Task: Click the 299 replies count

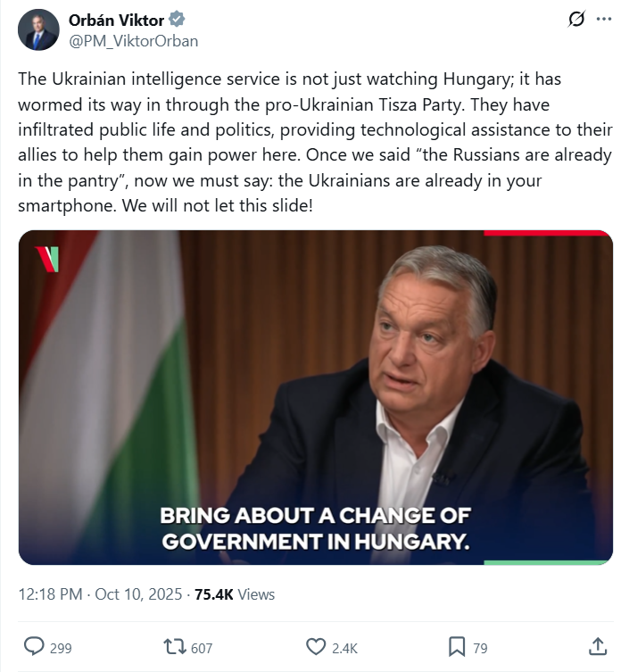Action: pos(61,648)
